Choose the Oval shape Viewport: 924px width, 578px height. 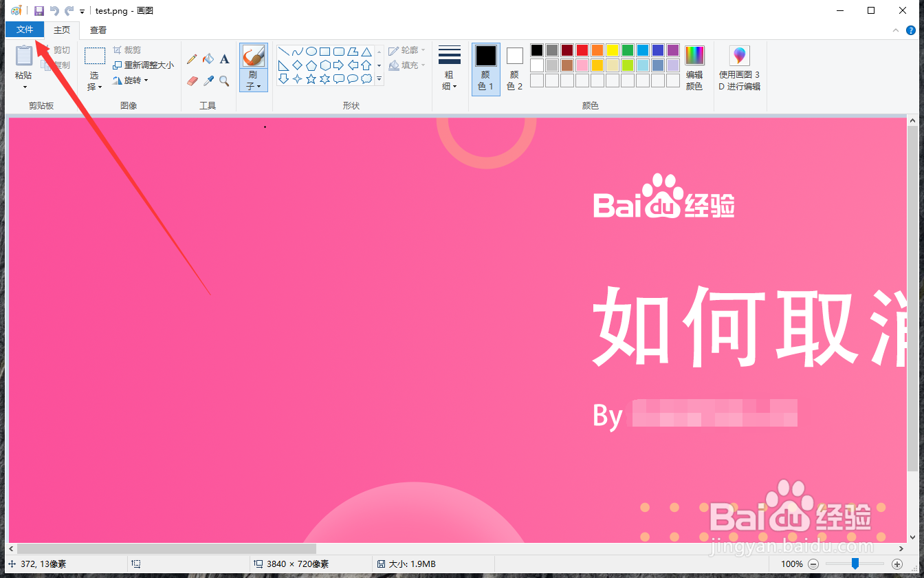[x=311, y=52]
